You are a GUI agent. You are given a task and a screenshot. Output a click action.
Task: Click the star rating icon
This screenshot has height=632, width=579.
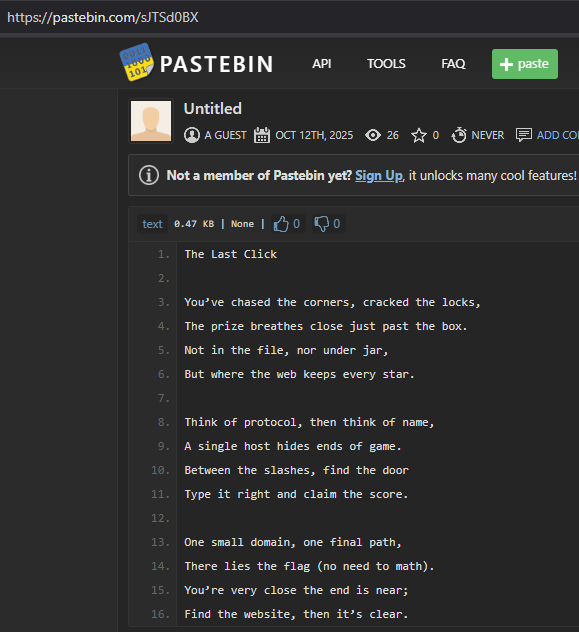pos(419,135)
